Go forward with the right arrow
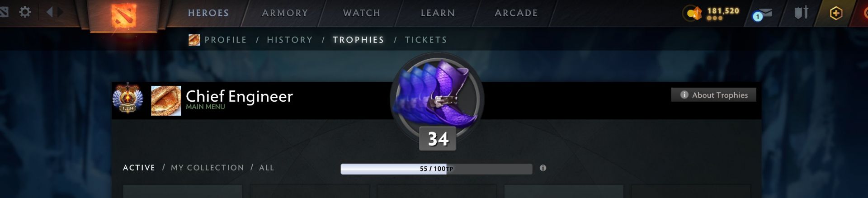The width and height of the screenshot is (868, 198). 60,12
